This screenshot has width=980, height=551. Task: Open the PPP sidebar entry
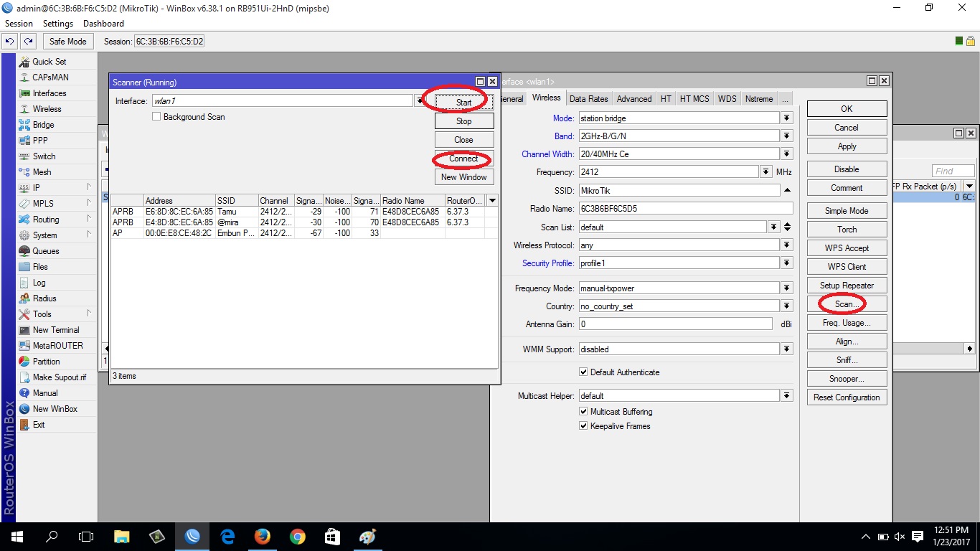pyautogui.click(x=40, y=141)
